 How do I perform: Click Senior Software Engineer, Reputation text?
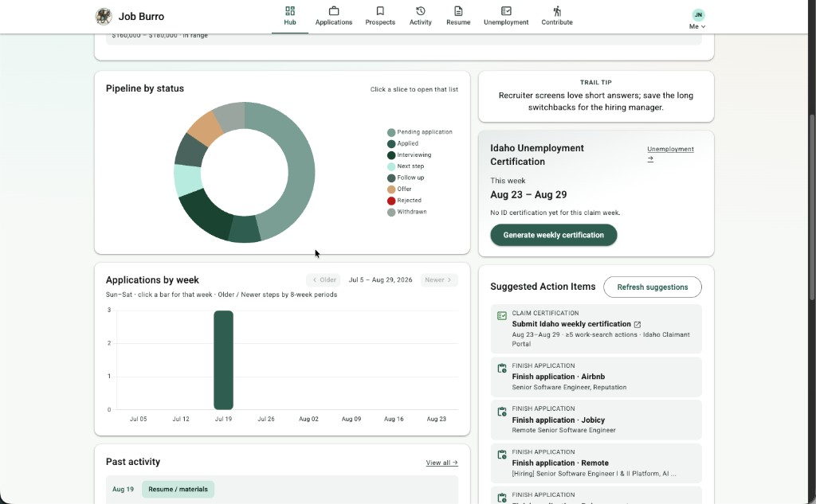[x=569, y=388]
